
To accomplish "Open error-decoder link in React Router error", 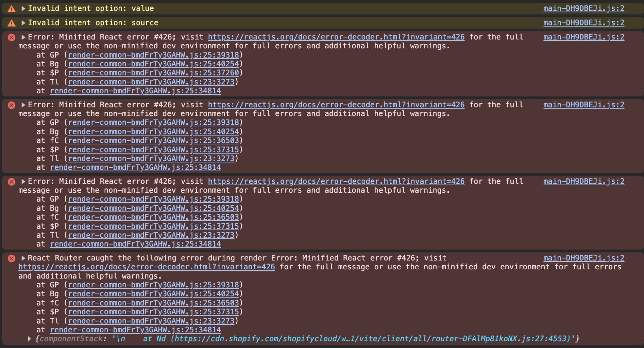I will tap(147, 267).
